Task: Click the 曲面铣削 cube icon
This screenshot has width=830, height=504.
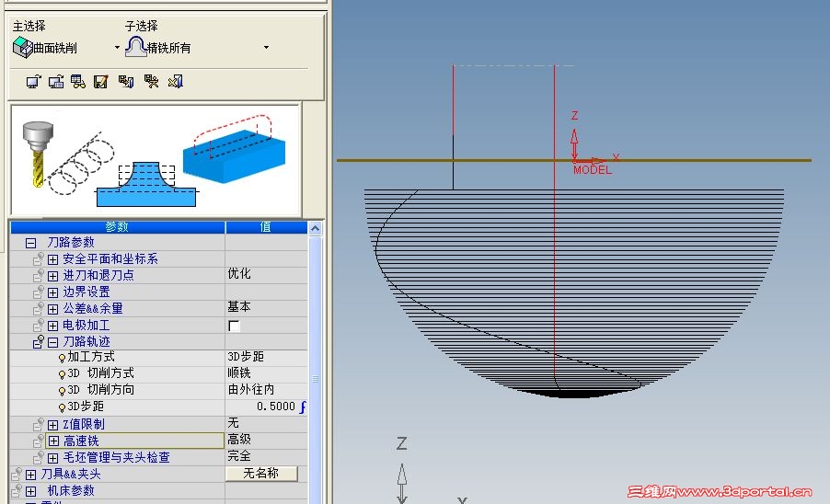Action: (x=22, y=47)
